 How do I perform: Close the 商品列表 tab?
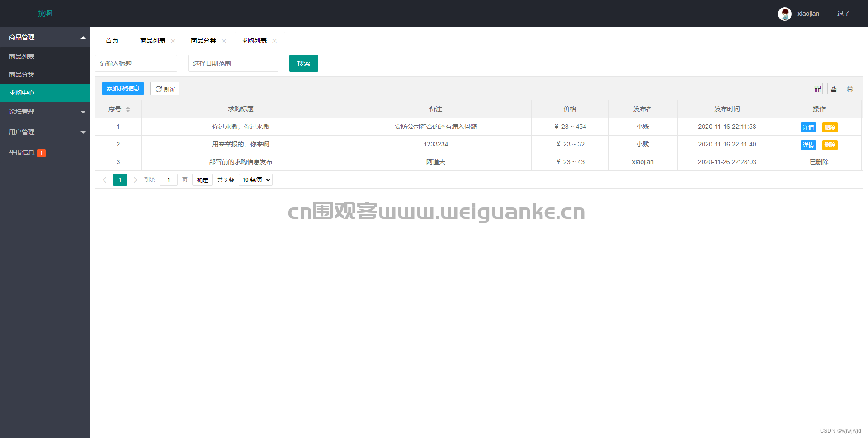click(x=173, y=41)
